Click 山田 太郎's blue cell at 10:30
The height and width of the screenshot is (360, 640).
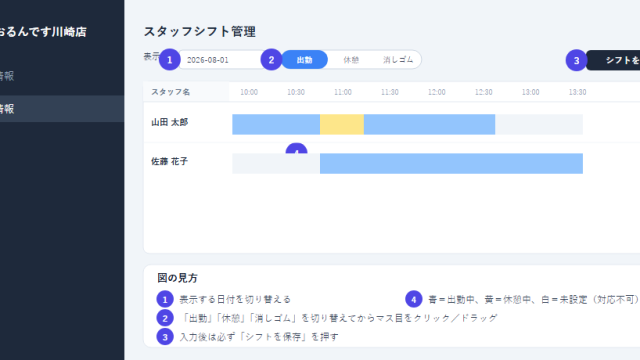pyautogui.click(x=298, y=124)
